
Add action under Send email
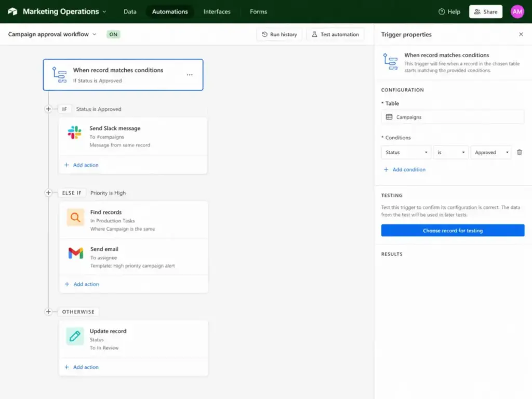coord(82,284)
